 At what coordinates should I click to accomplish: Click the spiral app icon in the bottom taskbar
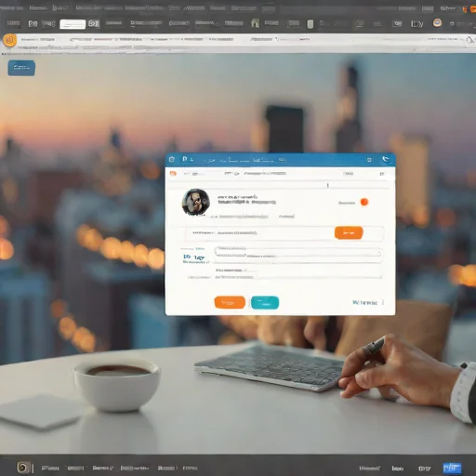tap(22, 468)
